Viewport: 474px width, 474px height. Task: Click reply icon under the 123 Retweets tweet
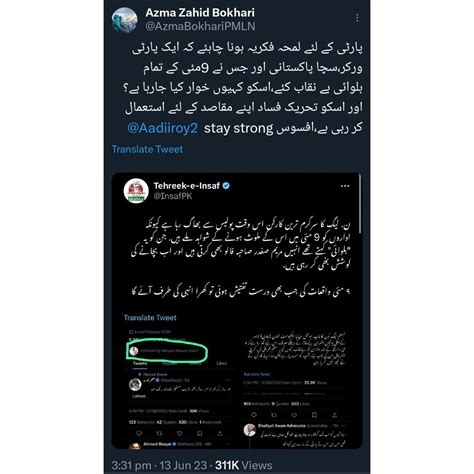click(139, 433)
